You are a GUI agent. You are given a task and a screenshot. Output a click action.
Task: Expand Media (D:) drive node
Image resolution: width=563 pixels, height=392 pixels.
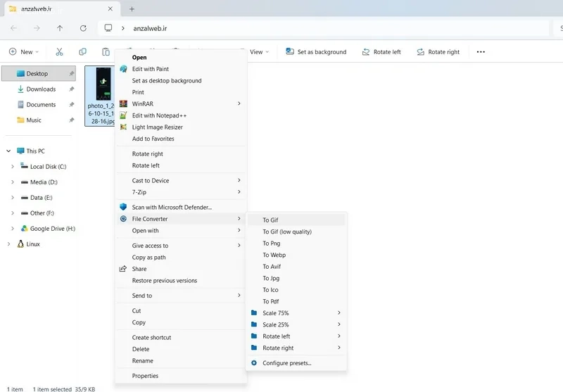pyautogui.click(x=13, y=182)
